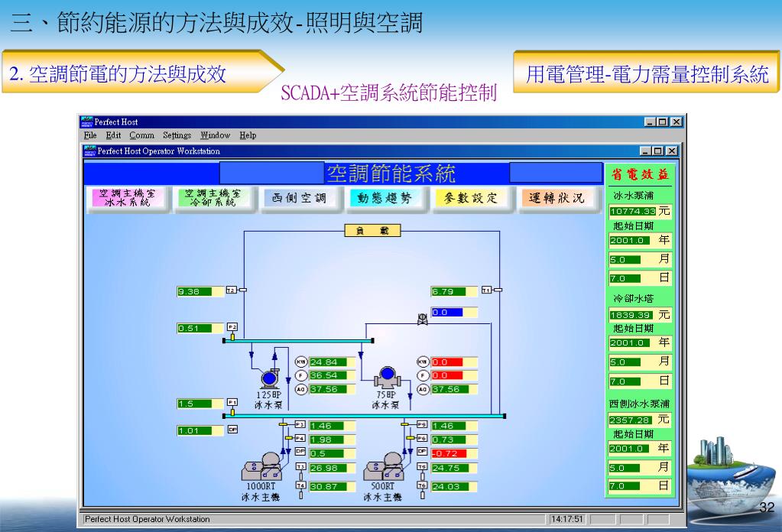The height and width of the screenshot is (532, 782).
Task: Select the 1.01 value field
Action: click(x=200, y=430)
